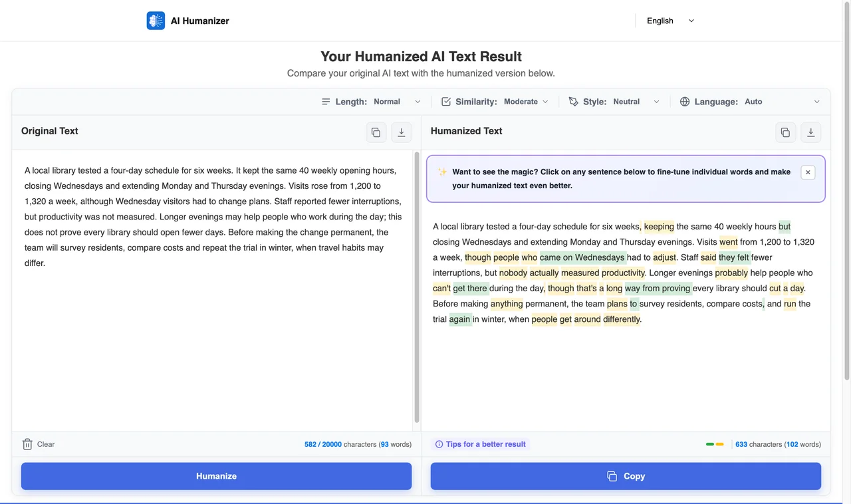
Task: Click the highlighted phrase 'they felt'
Action: [x=734, y=257]
